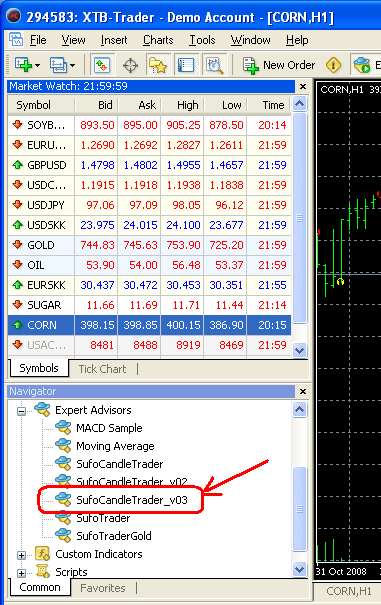Toggle the Terminal window icon
Viewport: 381px width, 605px height.
click(186, 65)
